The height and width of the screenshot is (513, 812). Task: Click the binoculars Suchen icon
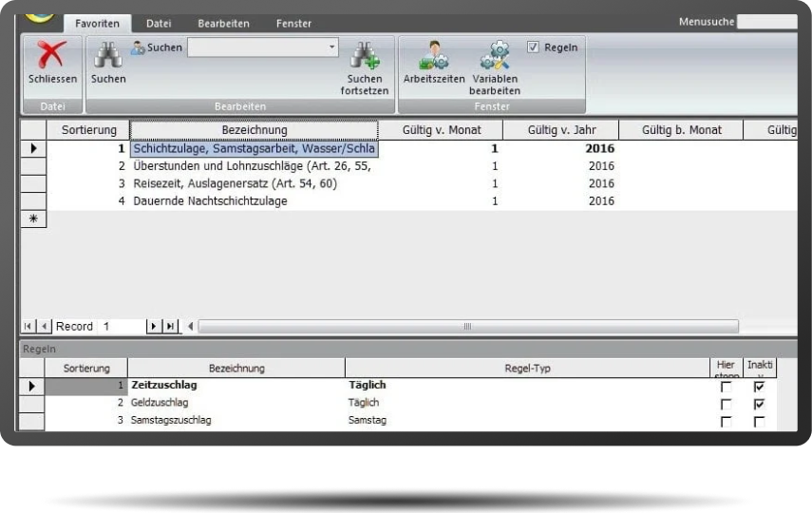coord(107,55)
